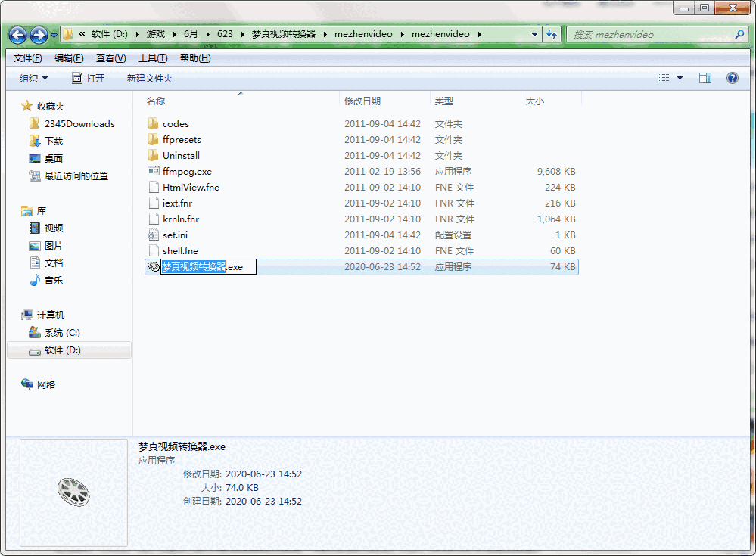Screen dimensions: 756x556
Task: Open 软件 (D:) drive in navigation pane
Action: tap(63, 350)
